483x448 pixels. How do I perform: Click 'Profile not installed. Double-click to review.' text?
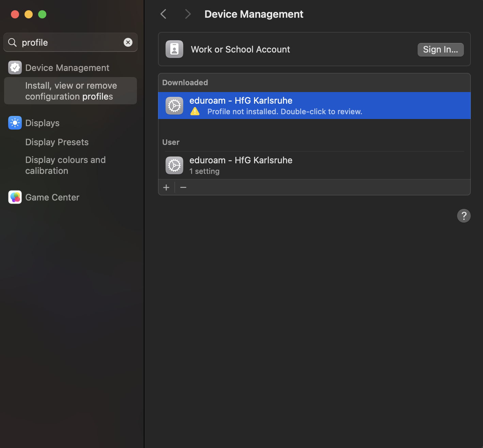point(285,111)
